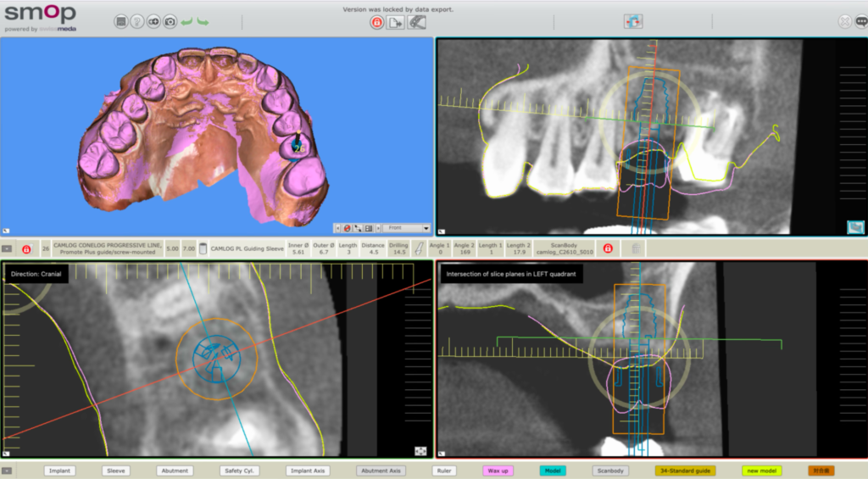Image resolution: width=868 pixels, height=479 pixels.
Task: Select the Ruler button
Action: pyautogui.click(x=442, y=471)
